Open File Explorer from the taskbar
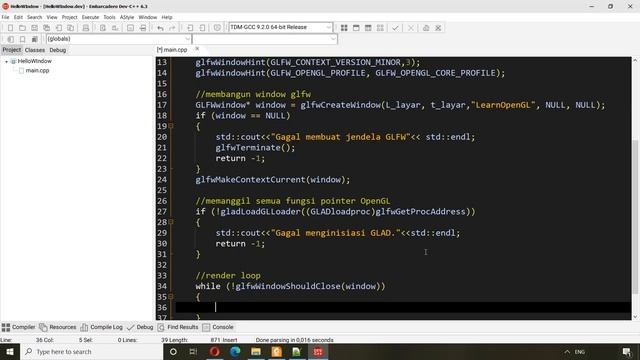The height and width of the screenshot is (360, 640). click(x=256, y=351)
